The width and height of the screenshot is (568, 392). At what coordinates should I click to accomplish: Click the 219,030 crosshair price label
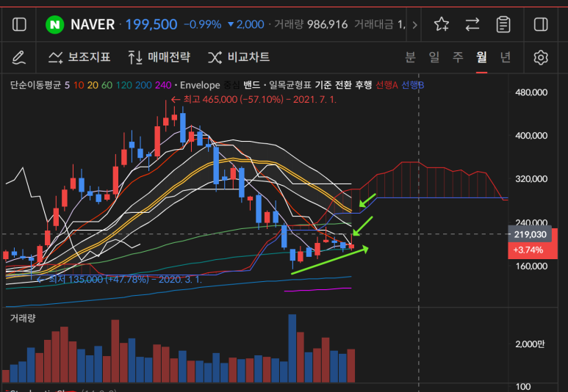tap(530, 235)
